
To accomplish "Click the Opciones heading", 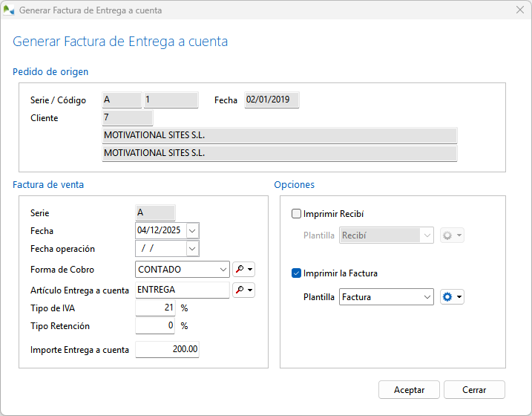I will [x=294, y=185].
